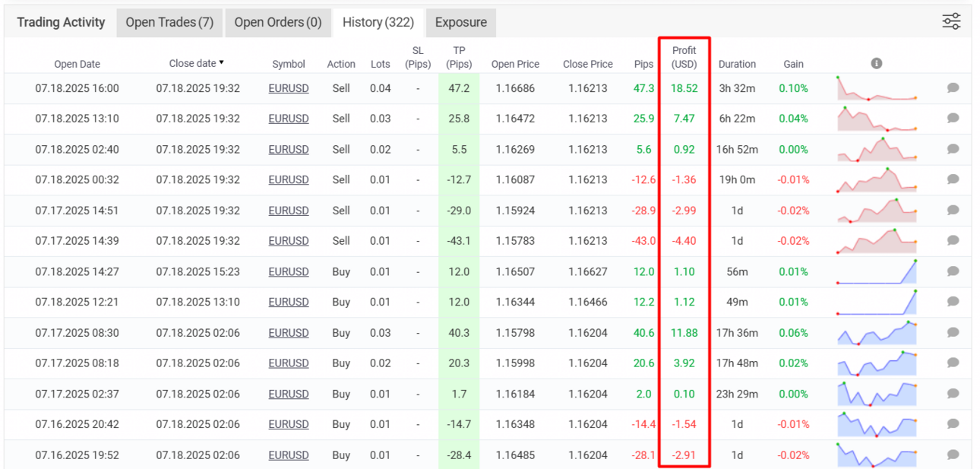Viewport: 980px width, 469px height.
Task: Open the table filter settings icon
Action: pos(951,21)
